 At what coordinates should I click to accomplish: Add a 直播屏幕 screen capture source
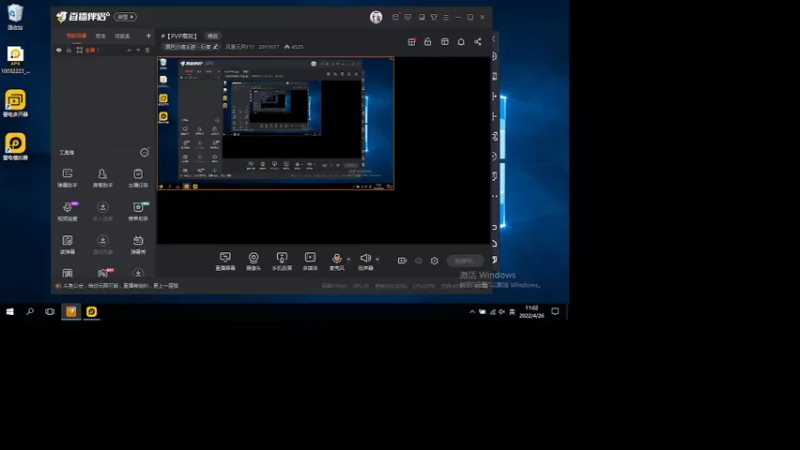(x=225, y=261)
